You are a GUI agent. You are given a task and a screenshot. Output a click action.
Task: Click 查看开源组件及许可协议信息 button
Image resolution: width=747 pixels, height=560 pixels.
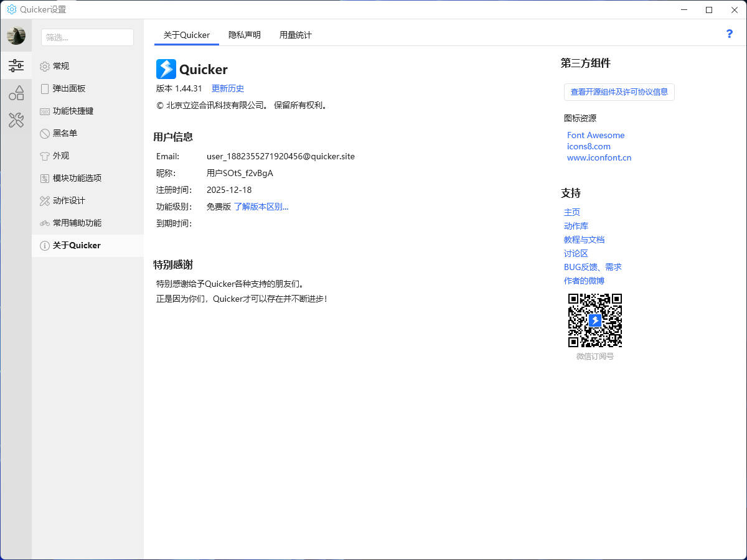point(619,91)
